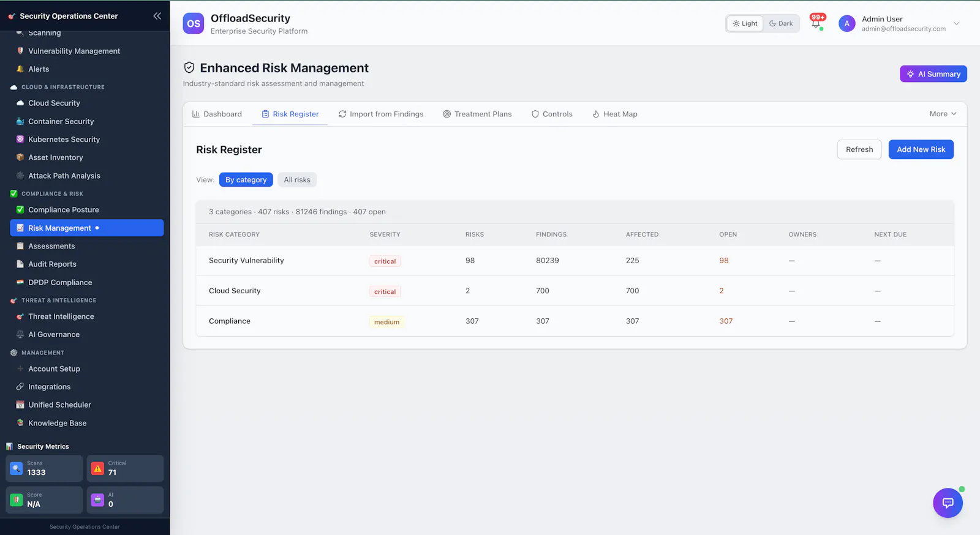Collapse the Compliance & Risk section
980x535 pixels.
pyautogui.click(x=47, y=193)
